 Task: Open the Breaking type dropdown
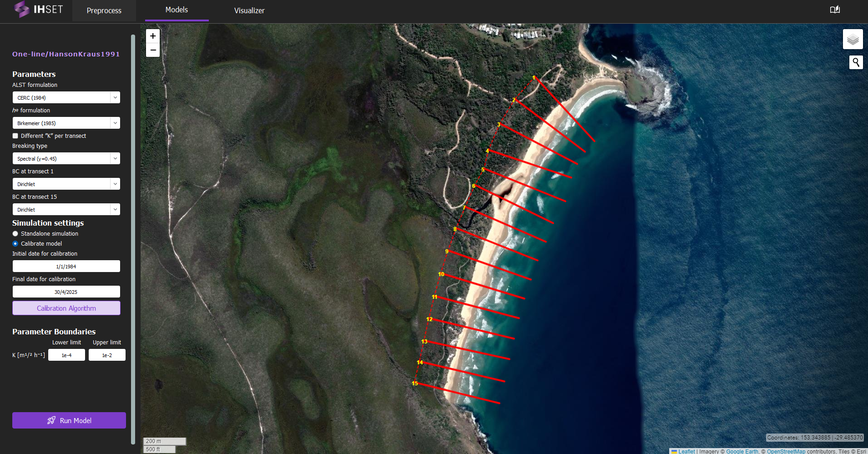point(66,159)
